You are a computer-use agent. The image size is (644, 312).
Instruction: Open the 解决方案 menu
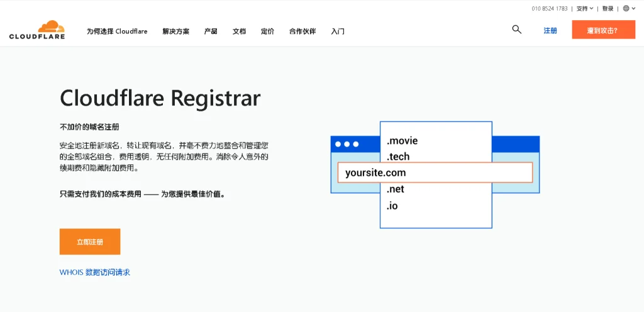tap(175, 31)
